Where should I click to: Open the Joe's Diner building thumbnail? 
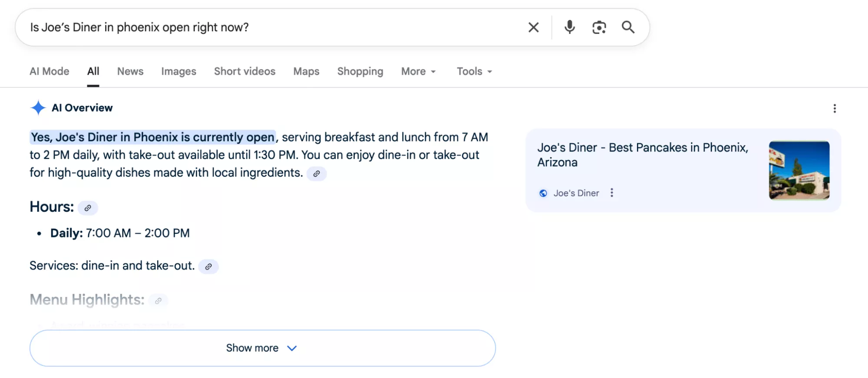click(x=799, y=170)
